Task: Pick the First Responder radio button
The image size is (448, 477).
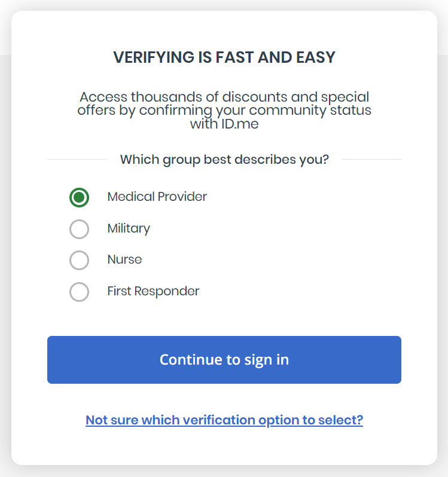Action: click(80, 292)
